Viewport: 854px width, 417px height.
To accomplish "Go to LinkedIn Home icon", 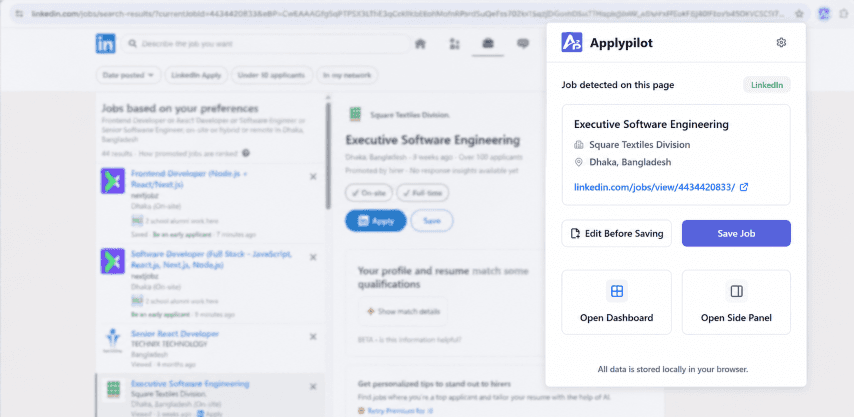I will (420, 44).
